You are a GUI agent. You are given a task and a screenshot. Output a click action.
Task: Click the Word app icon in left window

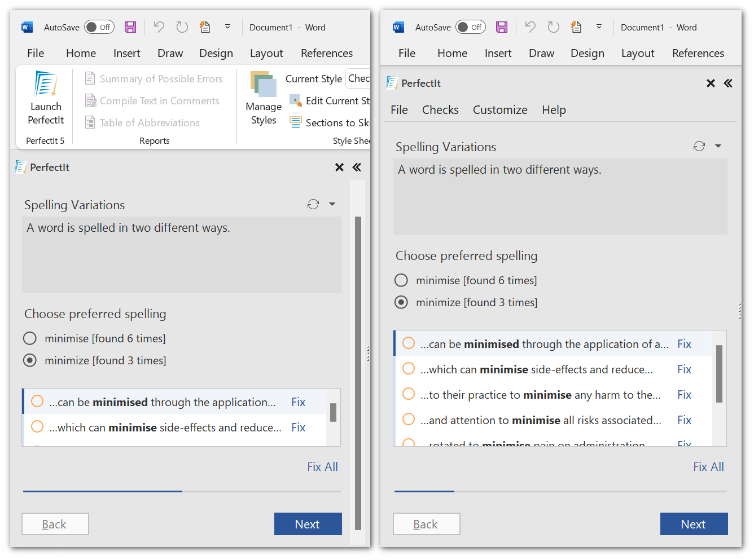click(x=27, y=27)
